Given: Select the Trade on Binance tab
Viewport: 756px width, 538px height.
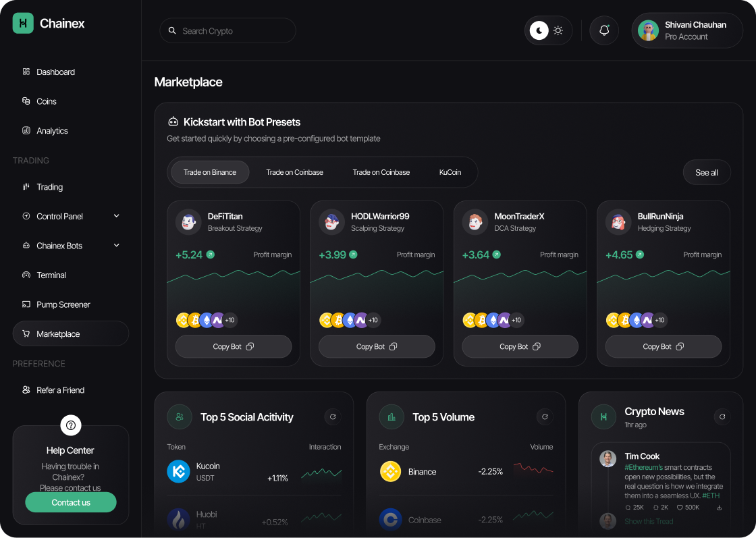Looking at the screenshot, I should click(210, 172).
